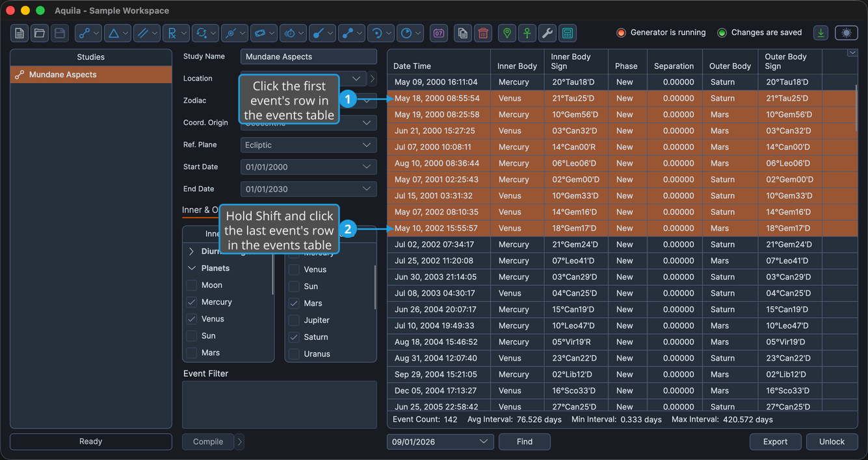
Task: Select the circle-with-crossing-line study tool
Action: point(235,33)
